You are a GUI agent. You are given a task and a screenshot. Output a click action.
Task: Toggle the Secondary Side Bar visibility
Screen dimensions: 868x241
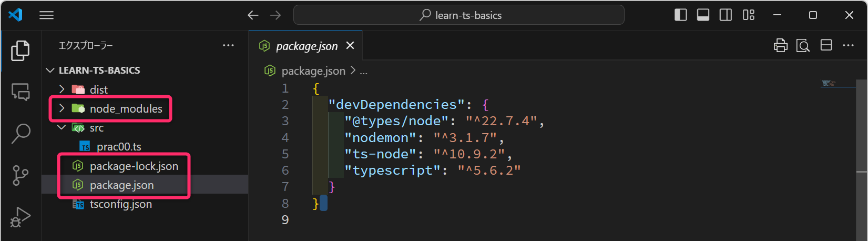(726, 15)
